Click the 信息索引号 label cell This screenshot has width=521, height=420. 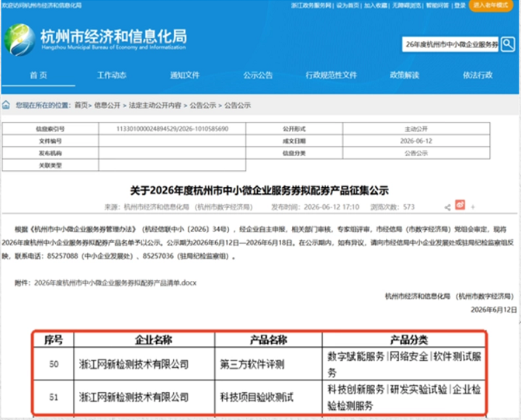[50, 129]
